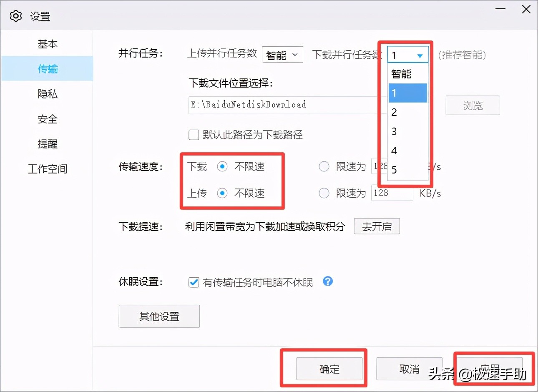Confirm settings with the 确定 button
Viewport: 538px width, 392px height.
(x=329, y=369)
